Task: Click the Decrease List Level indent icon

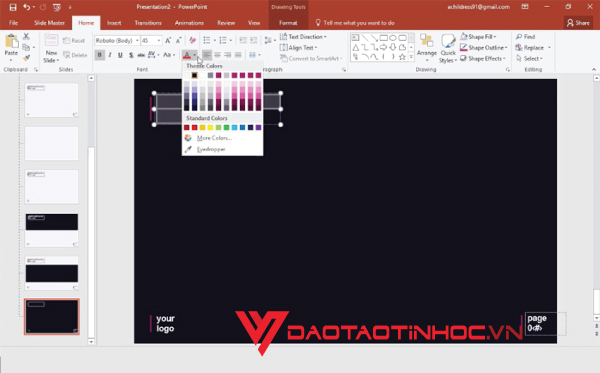Action: (x=243, y=40)
